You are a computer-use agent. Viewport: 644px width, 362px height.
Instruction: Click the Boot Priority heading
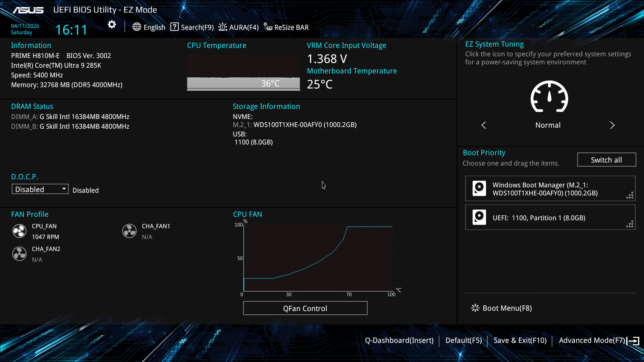coord(484,153)
